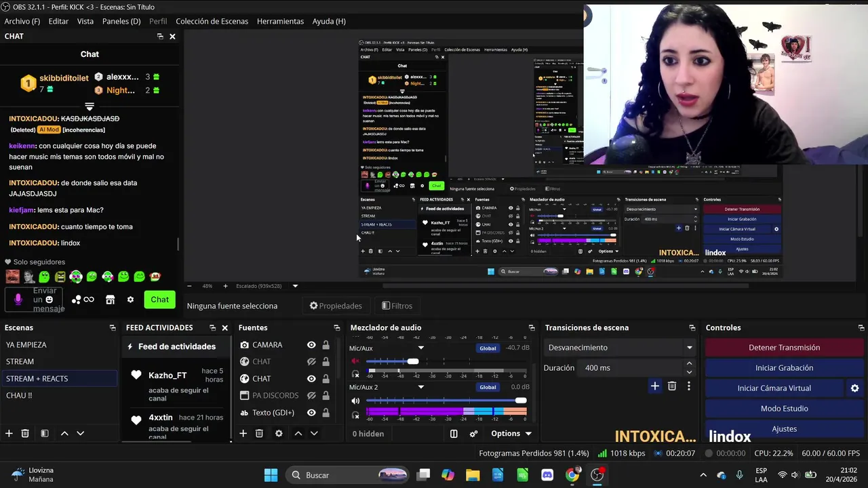Move the source down in Fuentes
The width and height of the screenshot is (868, 488).
pos(314,433)
